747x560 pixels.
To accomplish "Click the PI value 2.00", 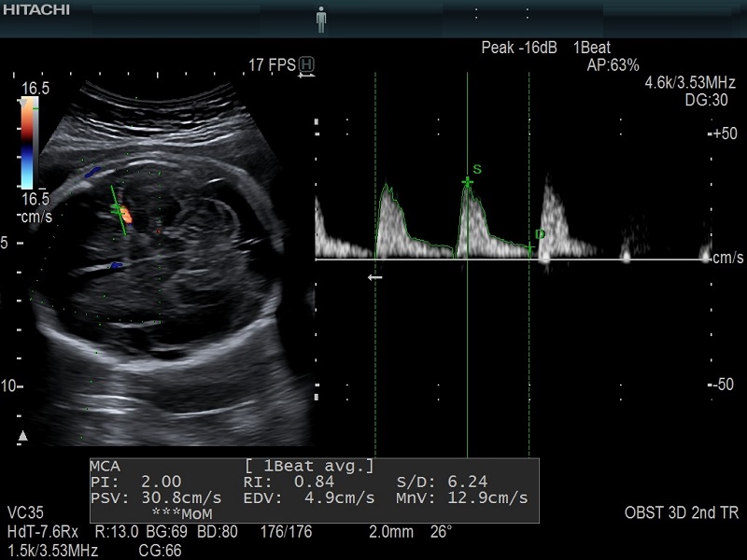I will (161, 483).
